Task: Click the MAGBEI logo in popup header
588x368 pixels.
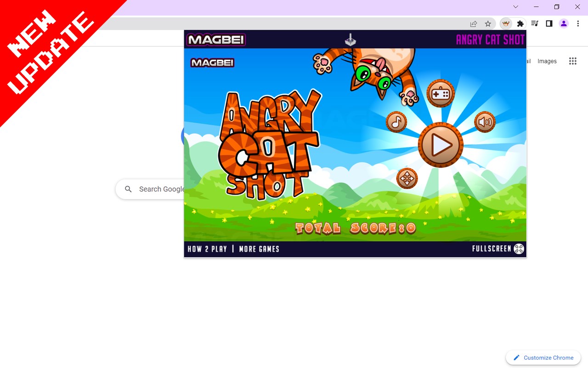Action: pos(216,40)
